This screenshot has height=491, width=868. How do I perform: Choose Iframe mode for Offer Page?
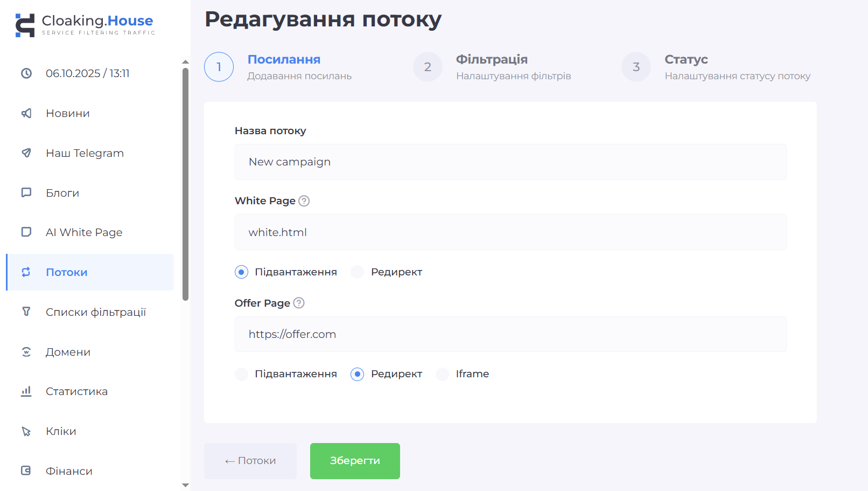click(443, 374)
